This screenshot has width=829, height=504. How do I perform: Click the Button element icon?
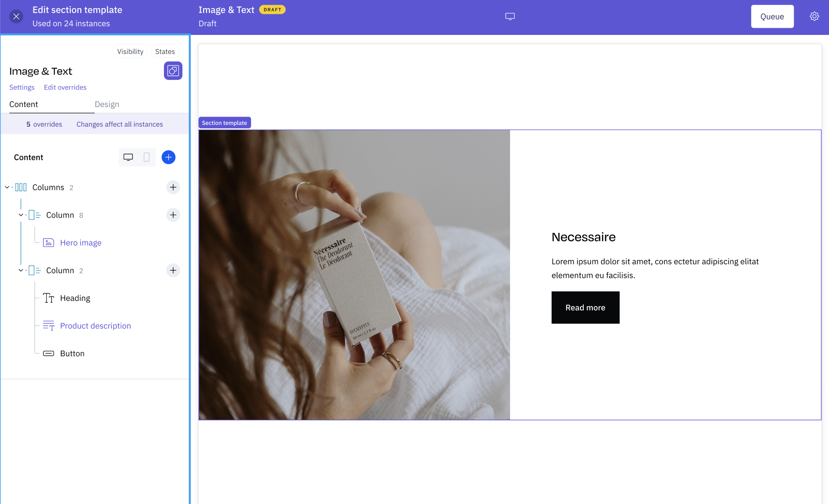coord(48,354)
